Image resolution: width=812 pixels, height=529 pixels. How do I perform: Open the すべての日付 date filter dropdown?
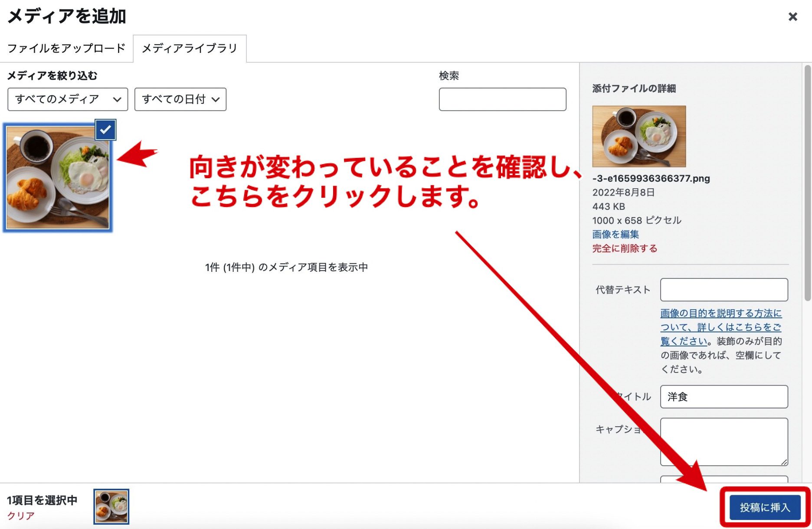click(x=180, y=99)
